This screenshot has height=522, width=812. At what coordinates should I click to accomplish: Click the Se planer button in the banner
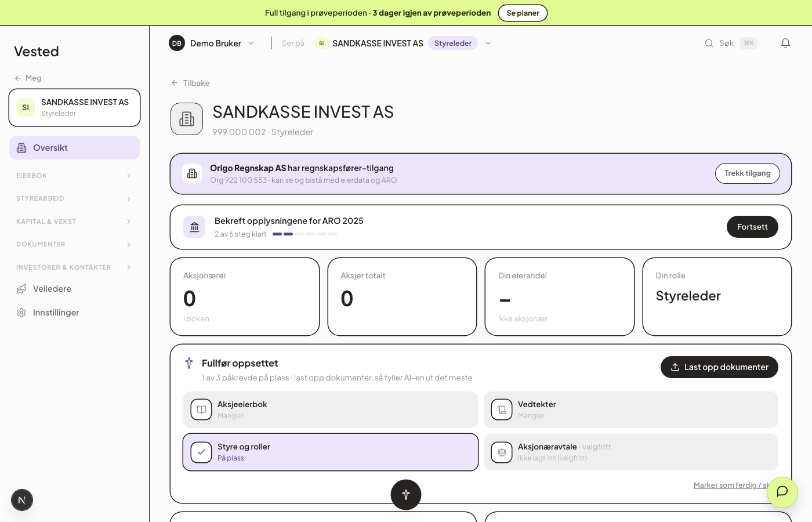pos(523,13)
